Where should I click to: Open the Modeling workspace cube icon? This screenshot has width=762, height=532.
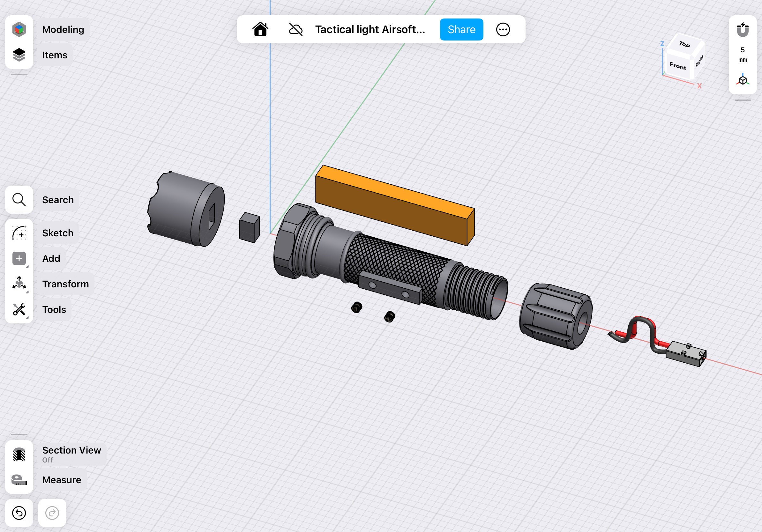click(19, 30)
